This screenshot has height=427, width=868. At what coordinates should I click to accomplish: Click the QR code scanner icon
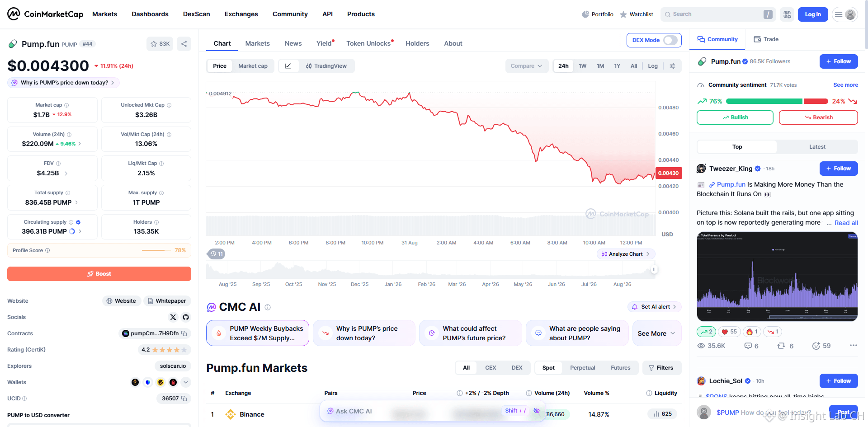click(x=787, y=14)
